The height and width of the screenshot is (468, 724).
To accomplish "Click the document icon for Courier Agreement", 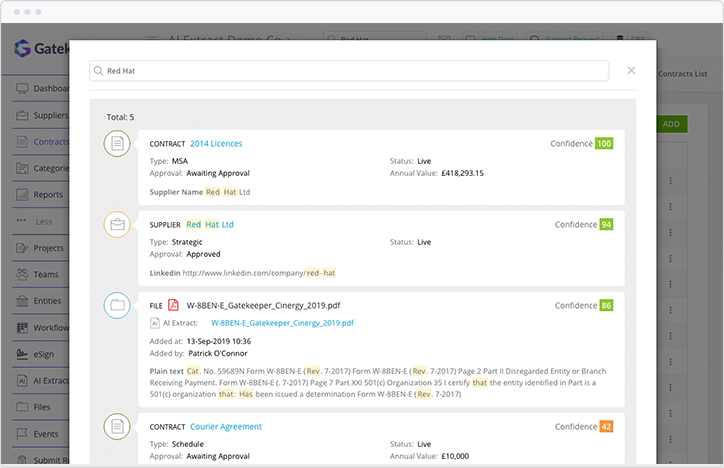I will 117,427.
